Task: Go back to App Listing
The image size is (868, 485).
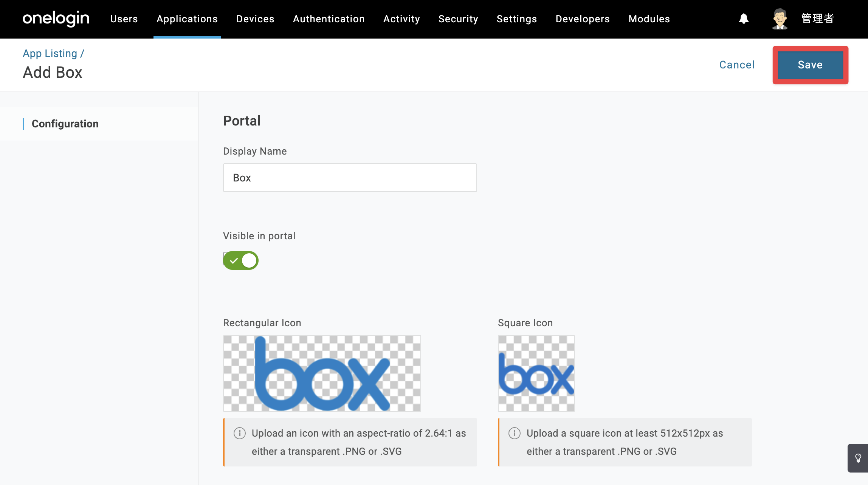Action: coord(50,54)
